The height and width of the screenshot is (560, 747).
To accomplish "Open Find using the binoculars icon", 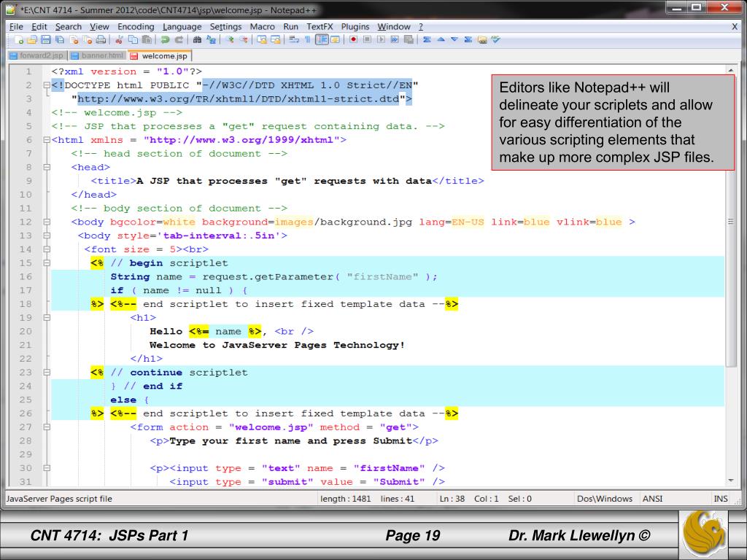I will [x=197, y=40].
